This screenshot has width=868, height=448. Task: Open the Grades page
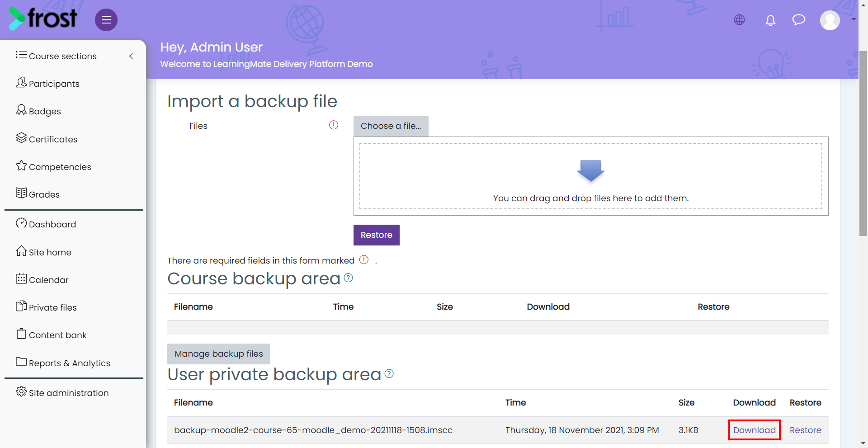pos(44,194)
